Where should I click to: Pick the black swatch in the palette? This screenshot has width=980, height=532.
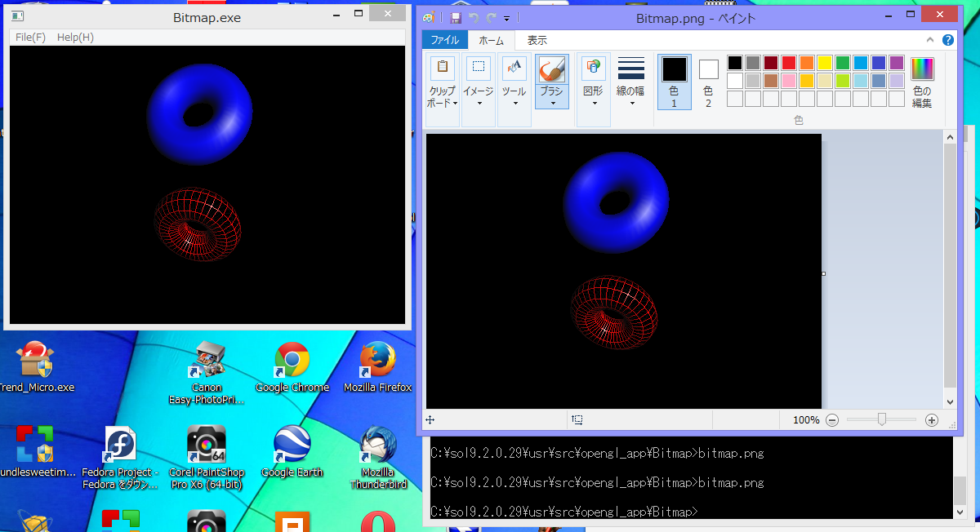coord(735,63)
